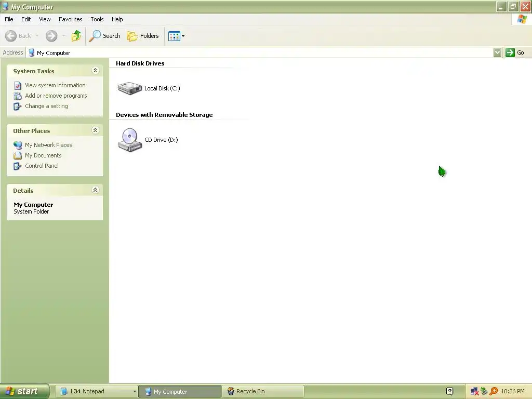Open the Tools menu
This screenshot has width=532, height=399.
(97, 19)
